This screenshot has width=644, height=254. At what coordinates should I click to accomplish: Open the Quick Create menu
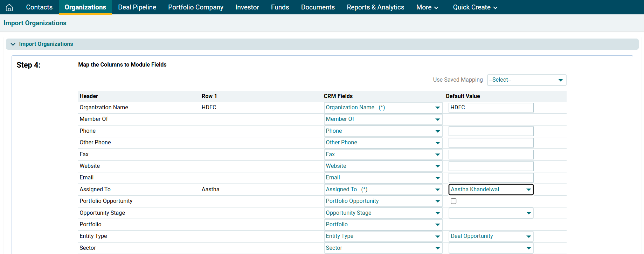coord(475,7)
